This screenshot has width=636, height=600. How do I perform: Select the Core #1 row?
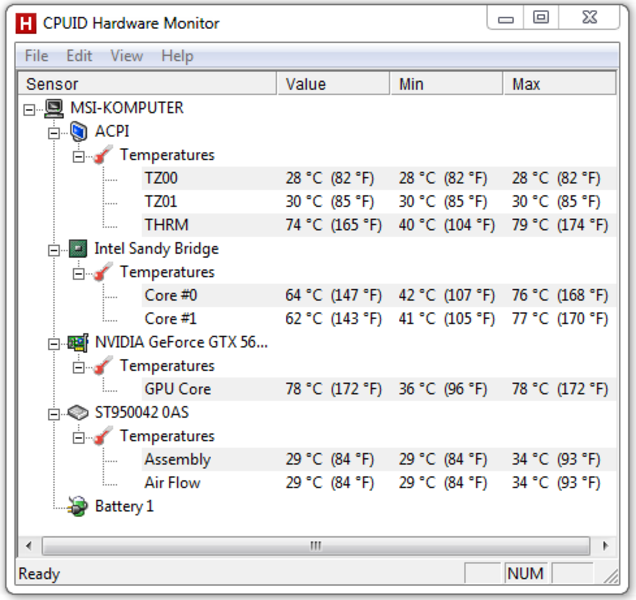point(379,319)
